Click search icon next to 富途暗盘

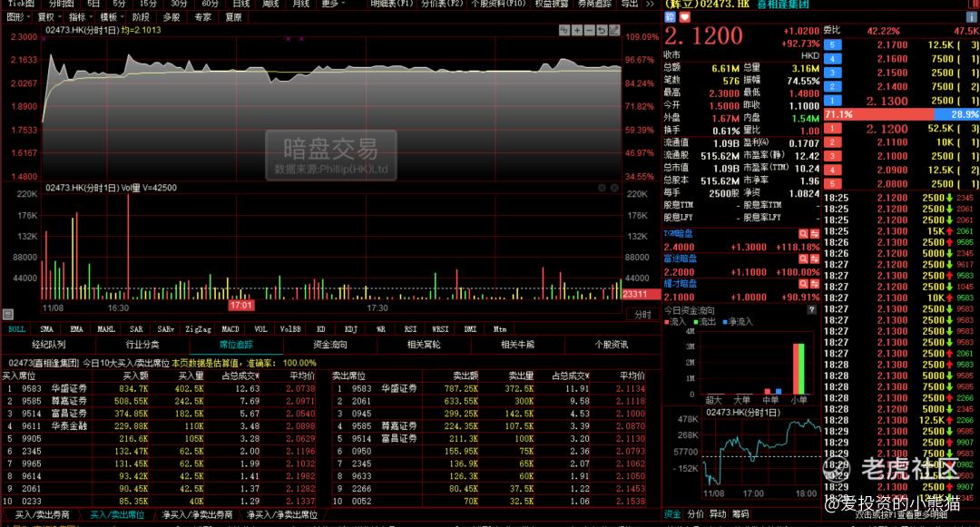tap(803, 259)
